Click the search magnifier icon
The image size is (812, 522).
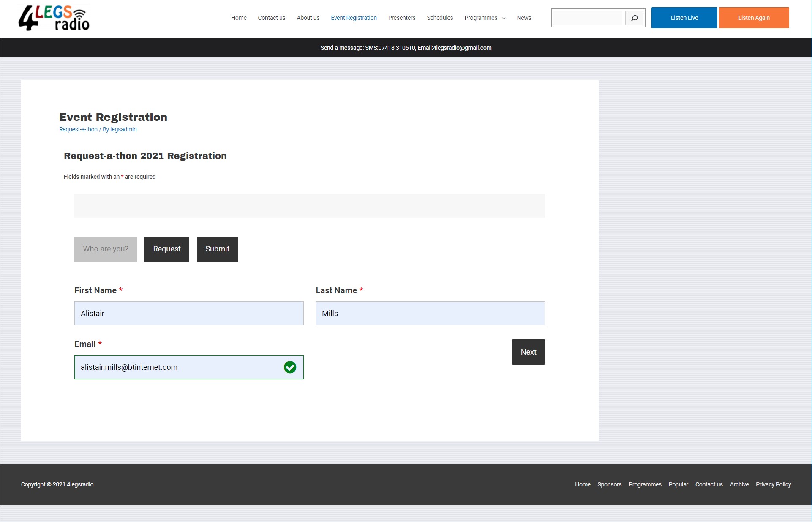pos(634,18)
